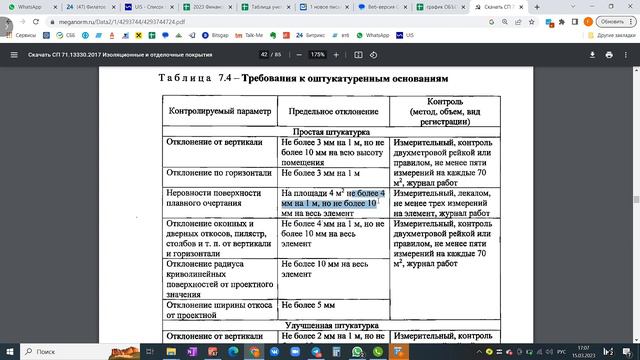Open the Chrome profile avatar
The width and height of the screenshot is (640, 360).
588,22
